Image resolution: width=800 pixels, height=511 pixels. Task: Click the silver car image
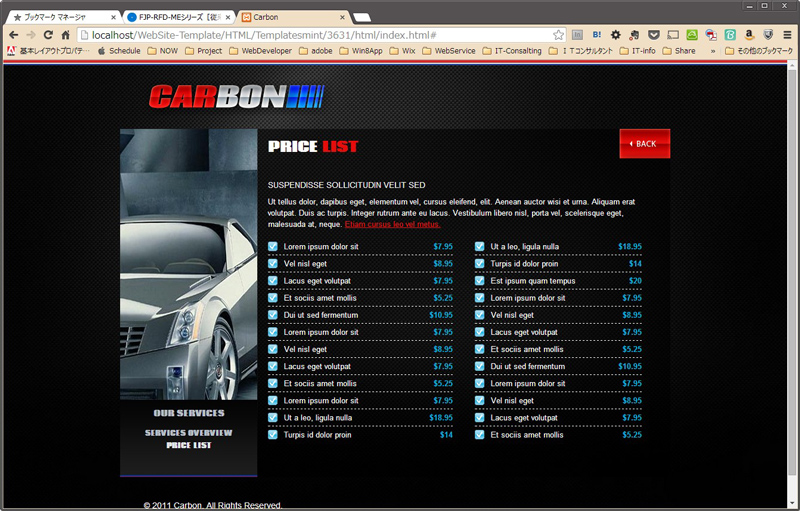click(189, 264)
